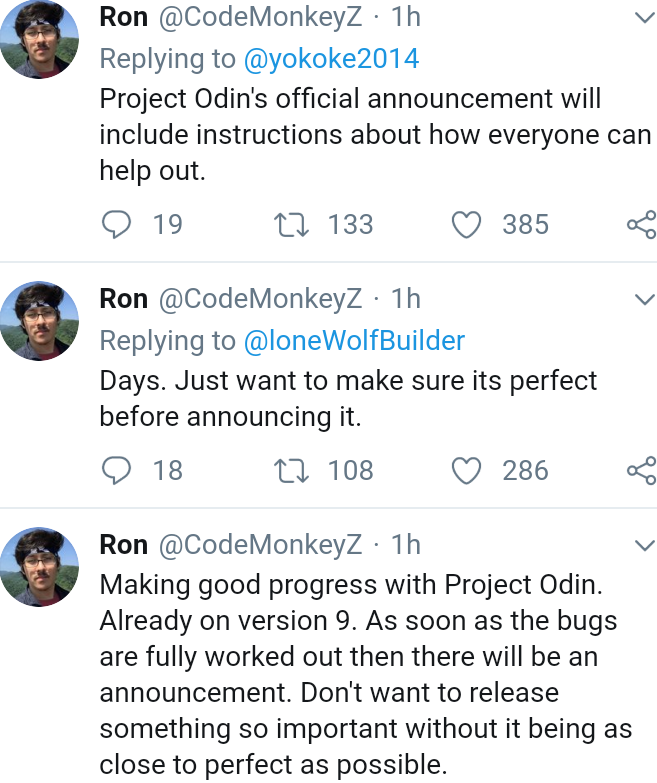Viewport: 657px width, 783px height.
Task: Retweet the post with 108 retweets
Action: (292, 470)
